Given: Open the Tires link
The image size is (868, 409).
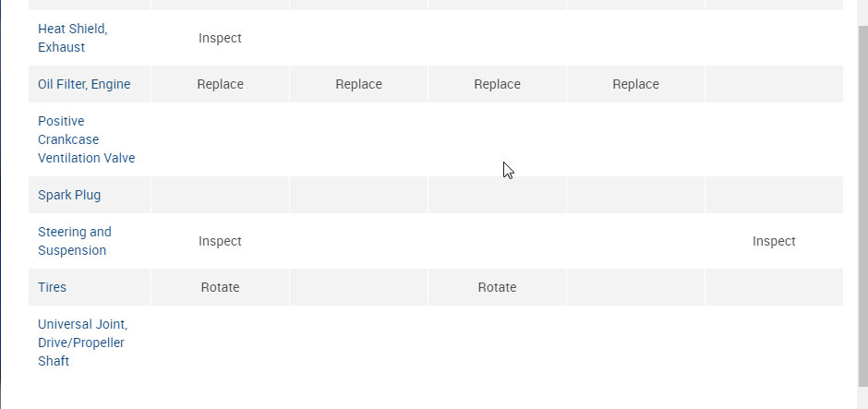Looking at the screenshot, I should pyautogui.click(x=52, y=287).
